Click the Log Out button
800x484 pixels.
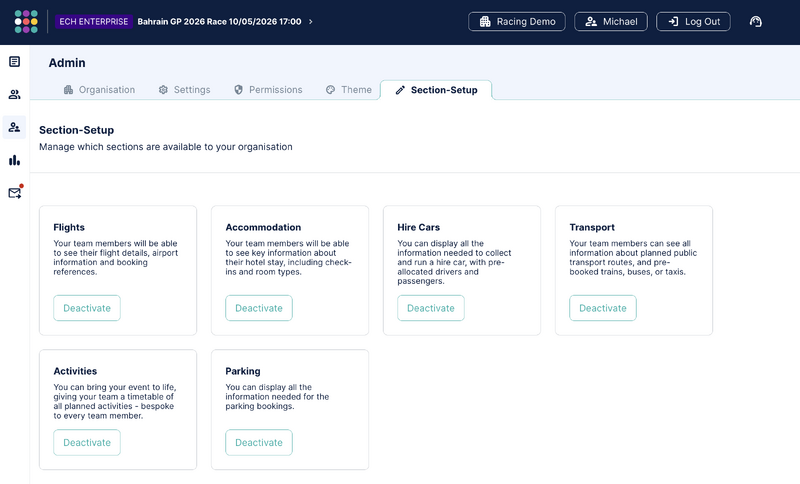[693, 21]
